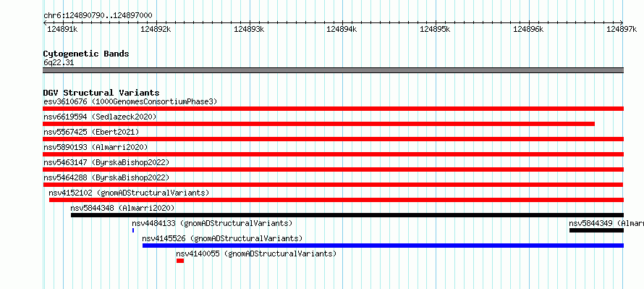Click the red bar under nsv5463147

[x=333, y=169]
